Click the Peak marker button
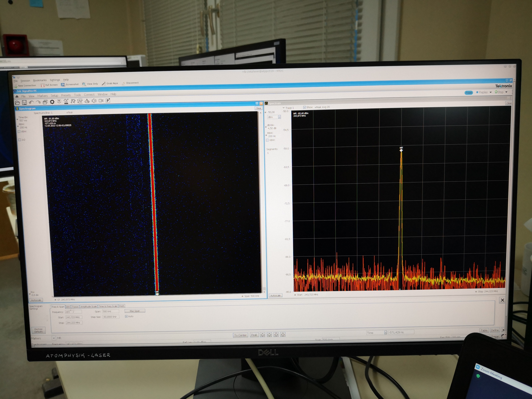 coord(254,335)
